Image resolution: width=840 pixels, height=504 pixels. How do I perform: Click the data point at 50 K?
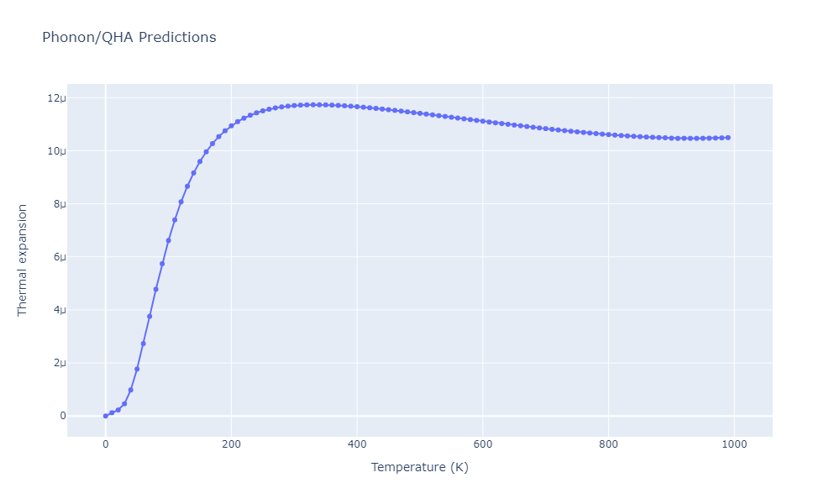[137, 369]
